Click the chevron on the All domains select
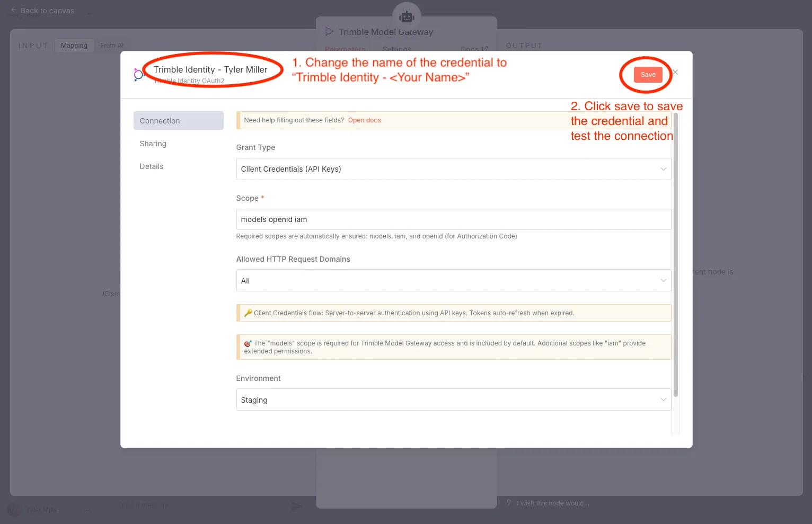812x524 pixels. (663, 281)
